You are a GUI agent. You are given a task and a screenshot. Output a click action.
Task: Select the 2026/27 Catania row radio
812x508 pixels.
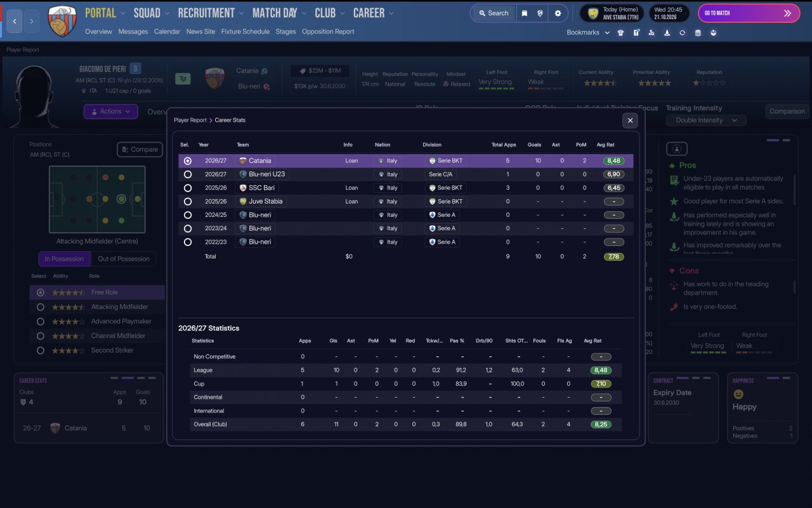tap(187, 161)
